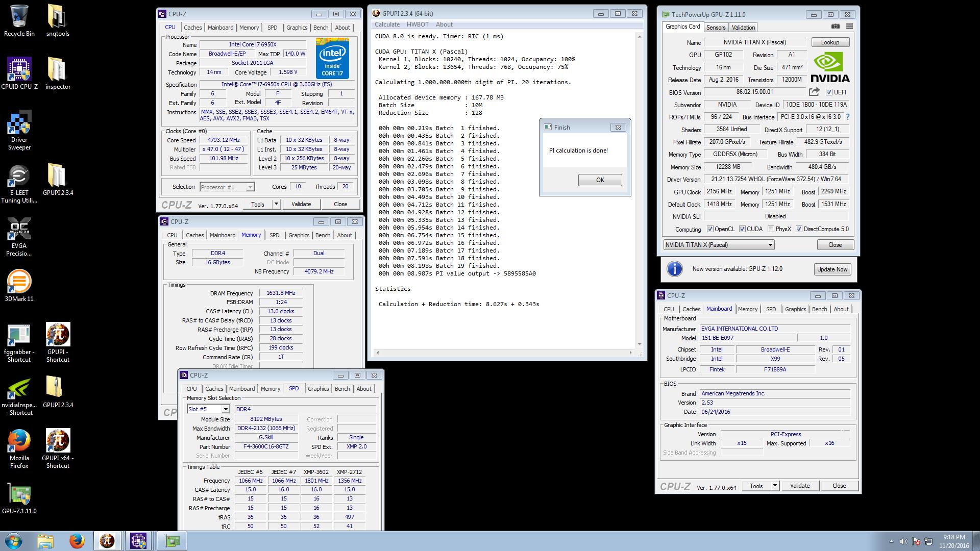
Task: Click GPUPI horizontal scrollbar track
Action: [504, 353]
